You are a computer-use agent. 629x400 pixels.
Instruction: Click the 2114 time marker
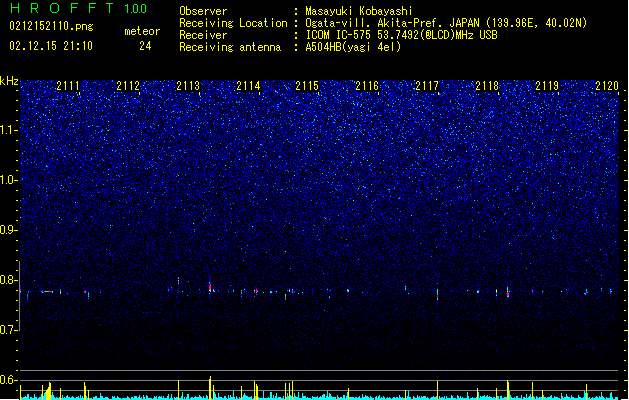pyautogui.click(x=248, y=86)
